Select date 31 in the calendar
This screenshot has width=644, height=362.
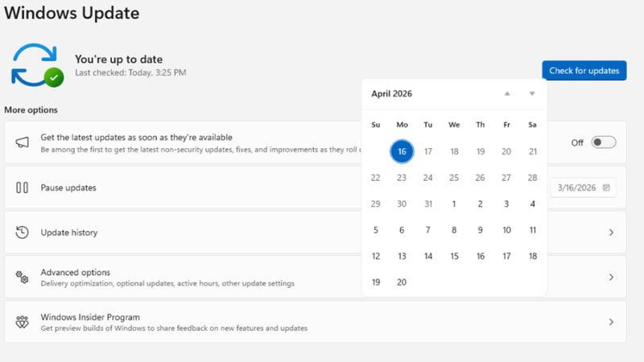coord(428,204)
